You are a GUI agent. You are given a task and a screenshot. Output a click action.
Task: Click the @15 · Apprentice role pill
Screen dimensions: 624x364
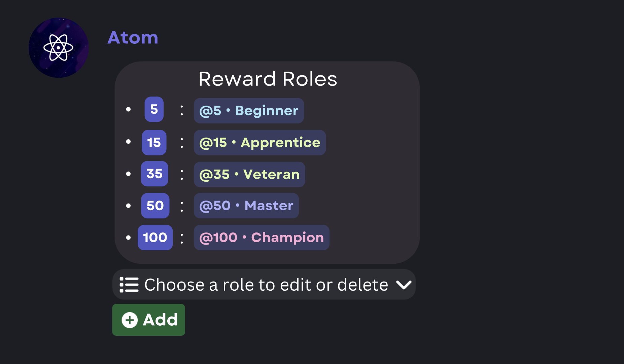[259, 142]
